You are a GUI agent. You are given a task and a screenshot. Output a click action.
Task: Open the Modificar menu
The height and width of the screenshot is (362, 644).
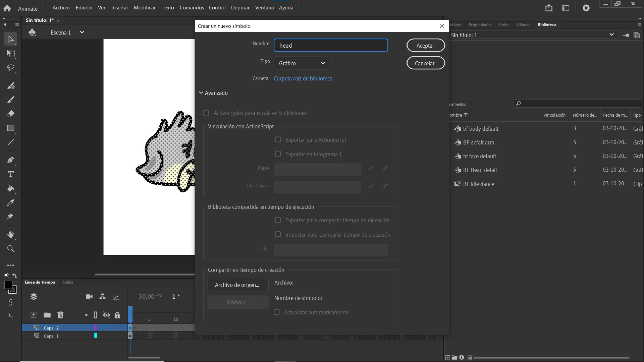145,8
